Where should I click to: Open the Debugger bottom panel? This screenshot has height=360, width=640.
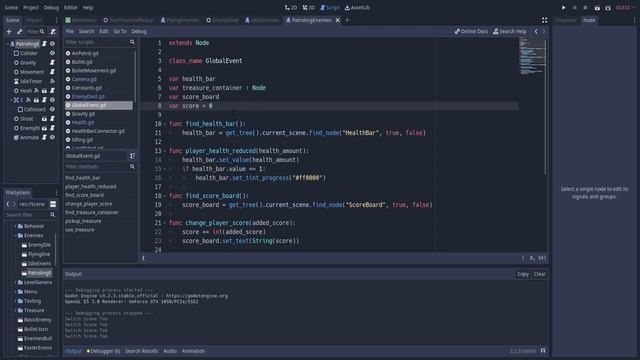[x=103, y=351]
